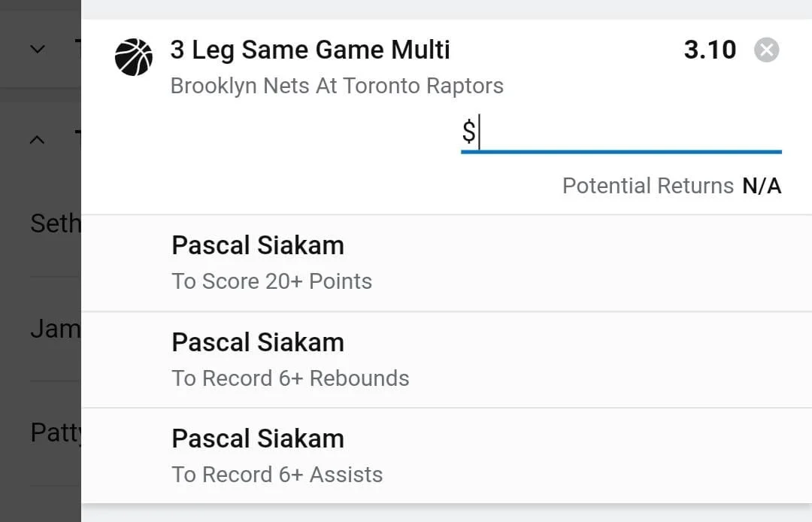Remove the 3 Leg Same Game Multi bet
Screen dimensions: 812x522
coord(766,50)
